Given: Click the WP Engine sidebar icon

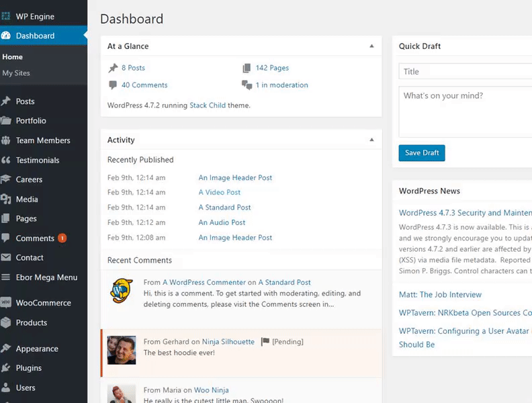Looking at the screenshot, I should click(6, 16).
